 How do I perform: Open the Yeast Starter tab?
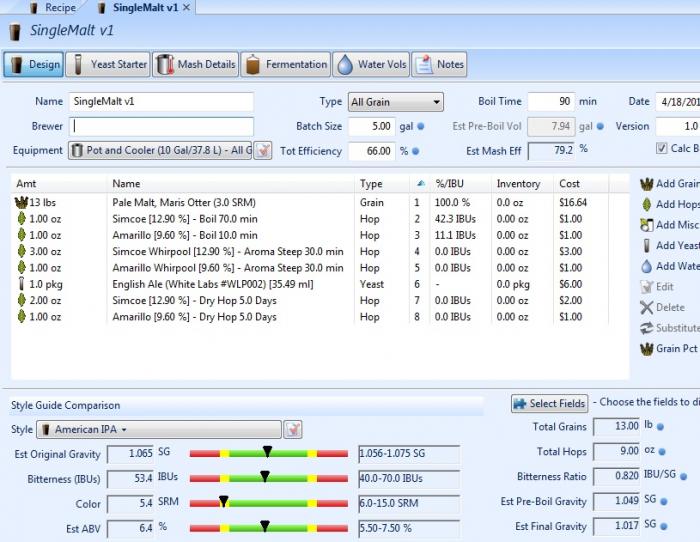click(108, 65)
